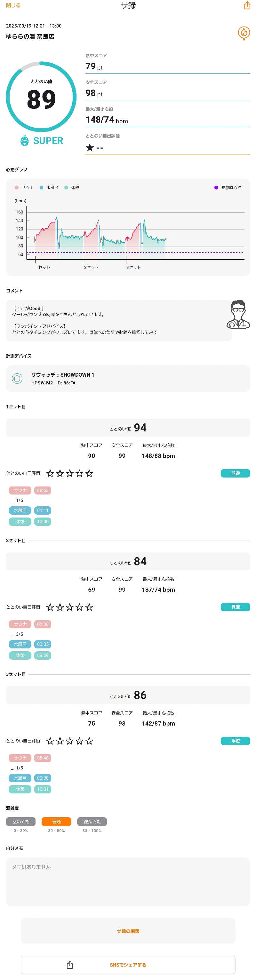Rate 3セット目 with the first star

click(50, 741)
